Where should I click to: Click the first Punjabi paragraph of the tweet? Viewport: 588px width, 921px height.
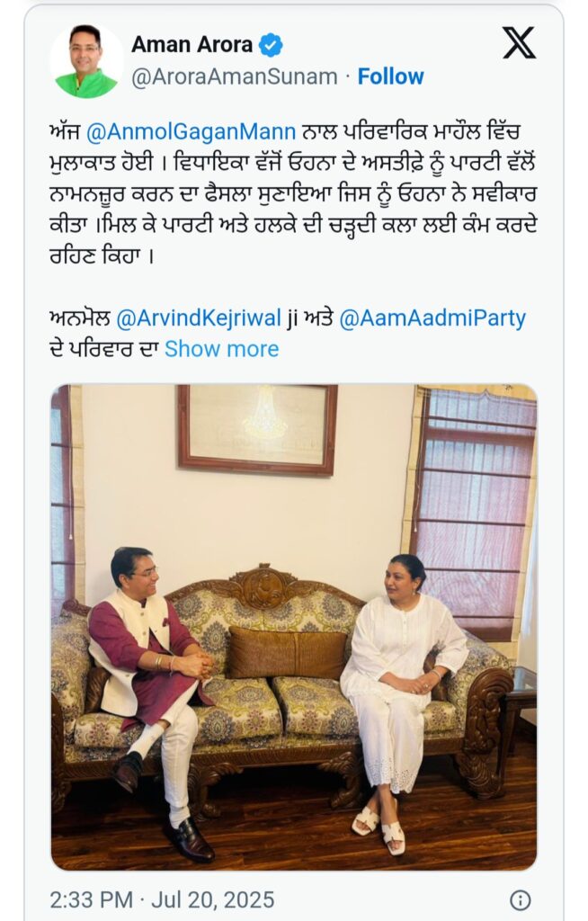click(x=292, y=193)
